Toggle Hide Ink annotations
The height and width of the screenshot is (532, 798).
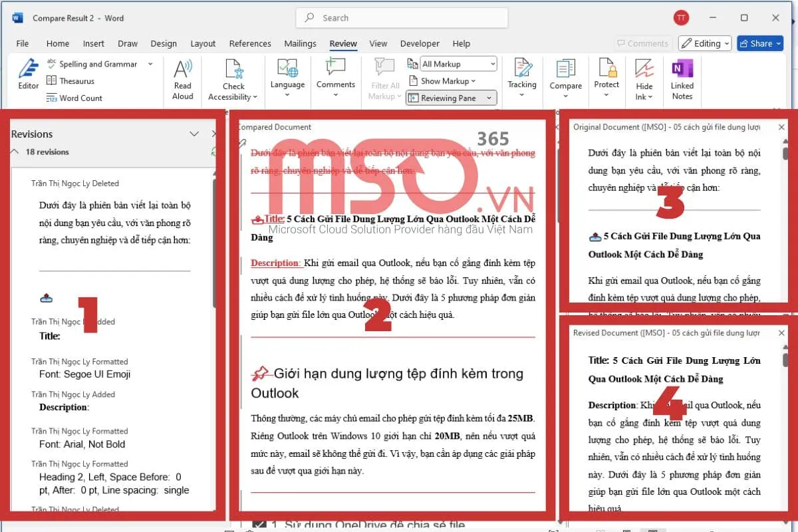644,80
